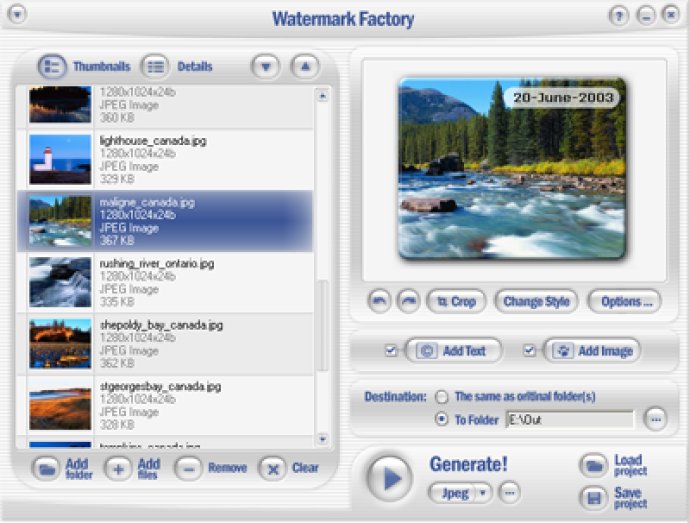Image resolution: width=690 pixels, height=523 pixels.
Task: Toggle the Add Image checkbox
Action: click(x=529, y=350)
